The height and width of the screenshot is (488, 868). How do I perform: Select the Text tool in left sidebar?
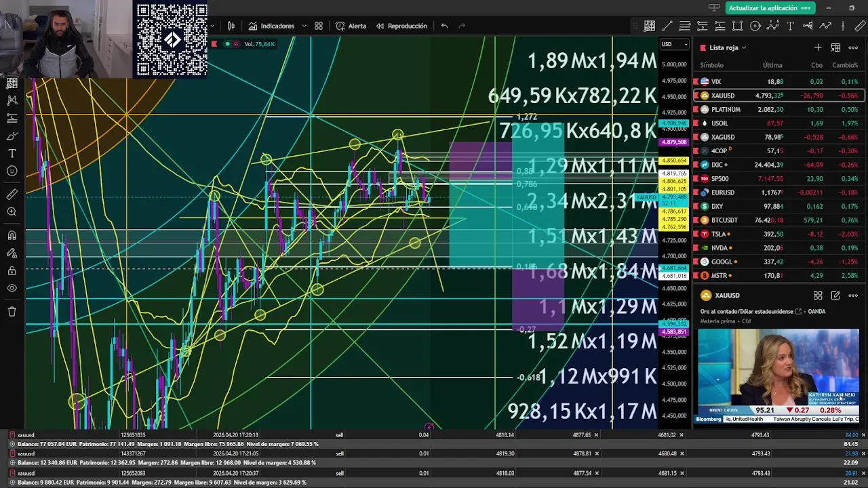point(12,153)
